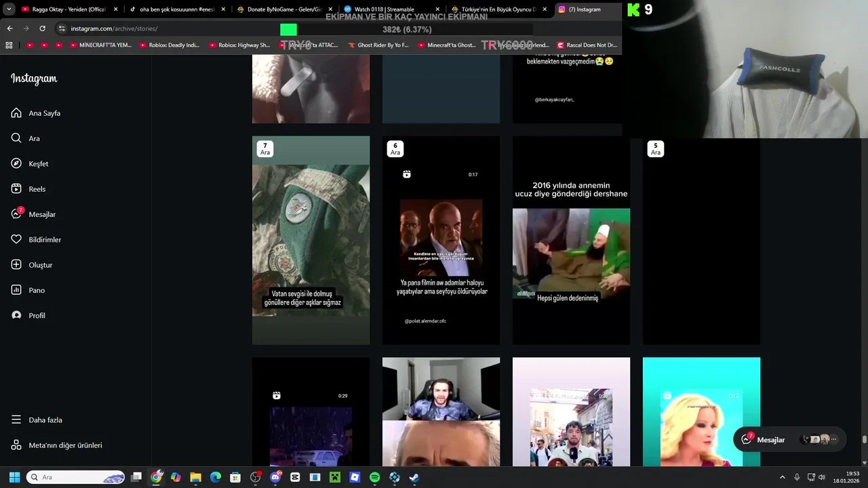Close the Donate ByNoGame tab
The image size is (868, 488).
(x=330, y=9)
